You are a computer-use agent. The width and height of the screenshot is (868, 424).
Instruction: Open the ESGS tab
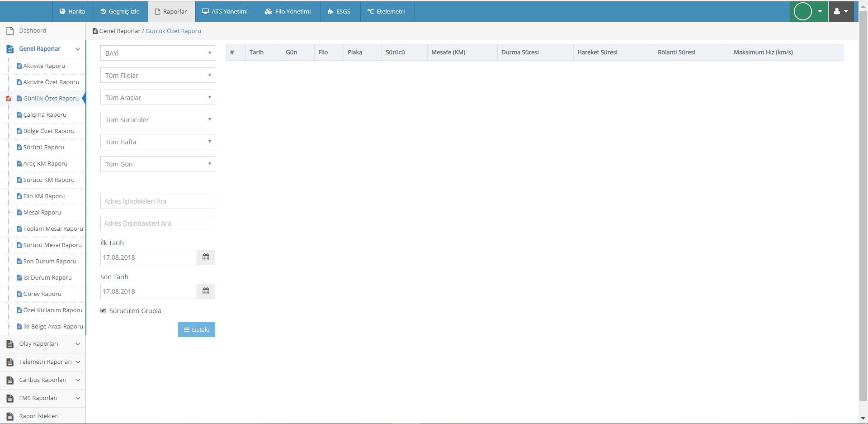340,11
